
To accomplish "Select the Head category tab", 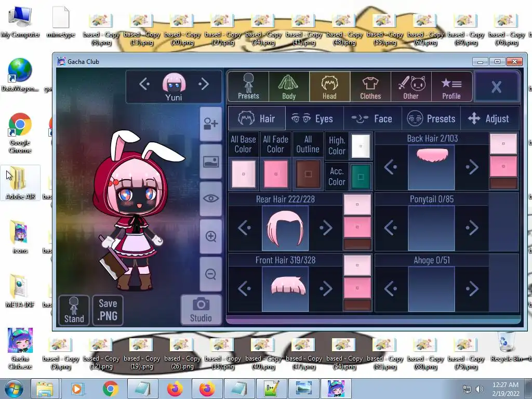I will point(329,87).
